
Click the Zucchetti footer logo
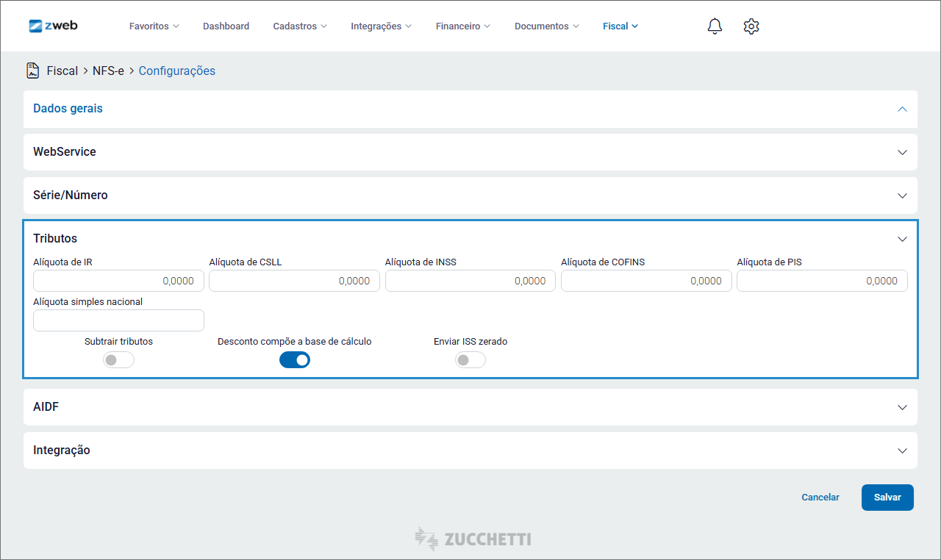pyautogui.click(x=473, y=539)
